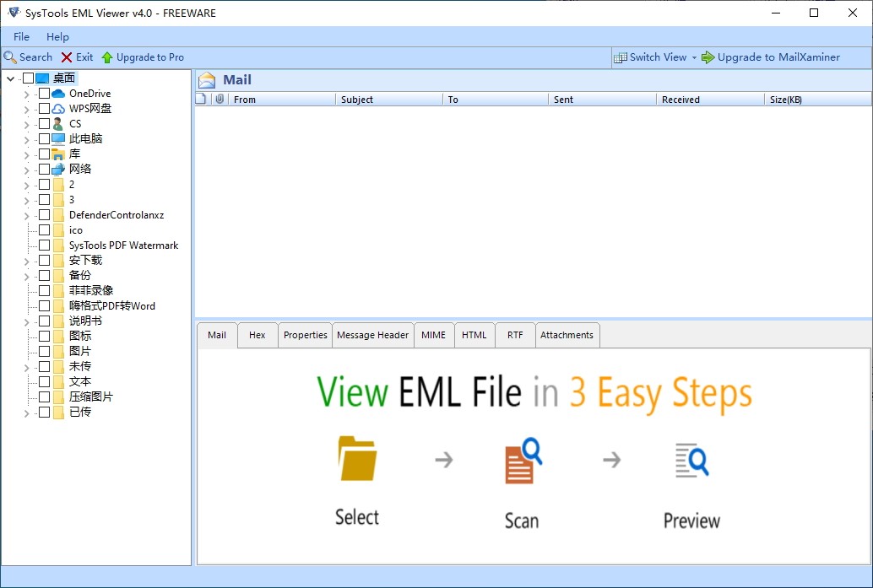Open the File menu
Viewport: 873px width, 588px height.
coord(21,37)
